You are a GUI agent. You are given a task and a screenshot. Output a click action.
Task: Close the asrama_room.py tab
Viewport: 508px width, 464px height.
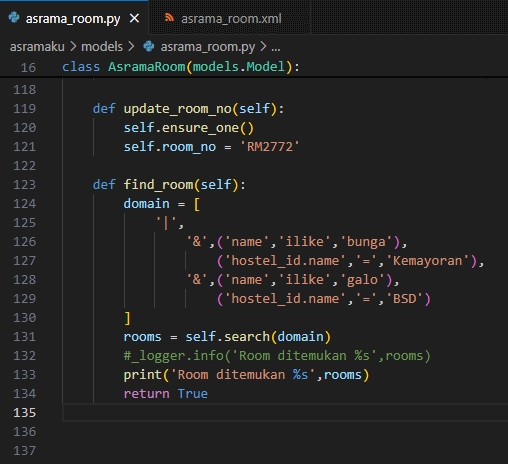click(x=134, y=18)
